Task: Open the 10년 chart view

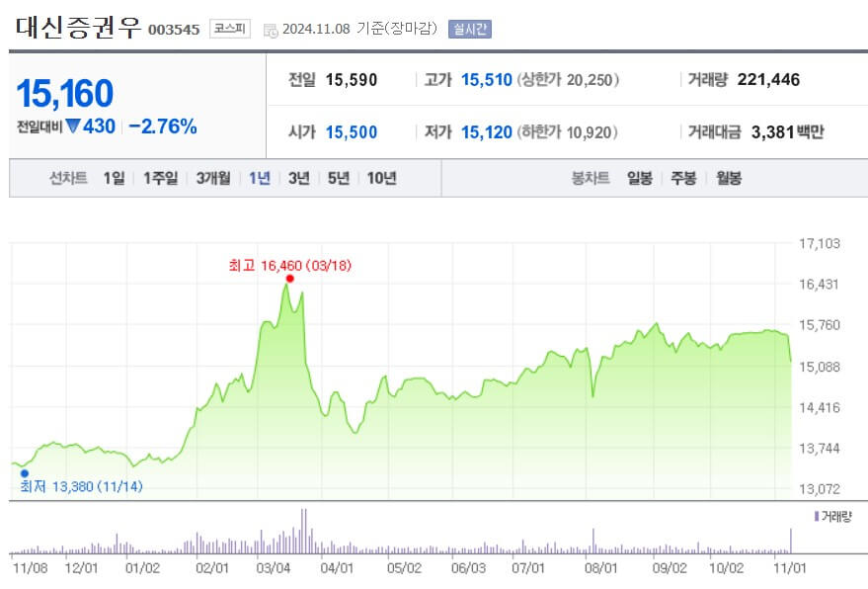Action: 382,178
